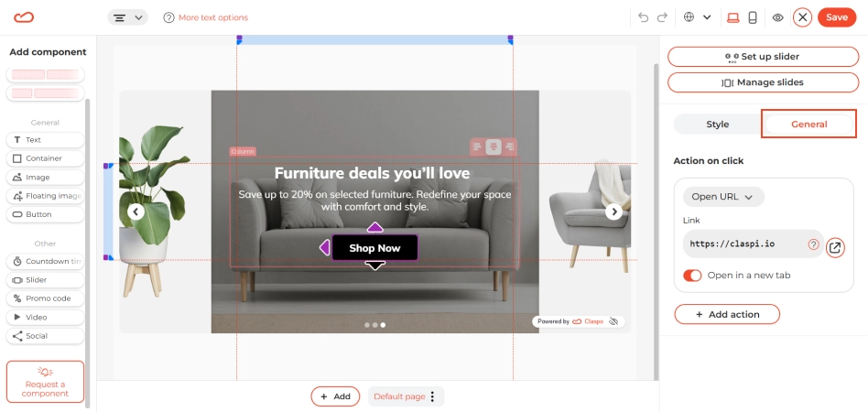Go to previous slide arrow
Screen dimensions: 868x412
pyautogui.click(x=136, y=211)
